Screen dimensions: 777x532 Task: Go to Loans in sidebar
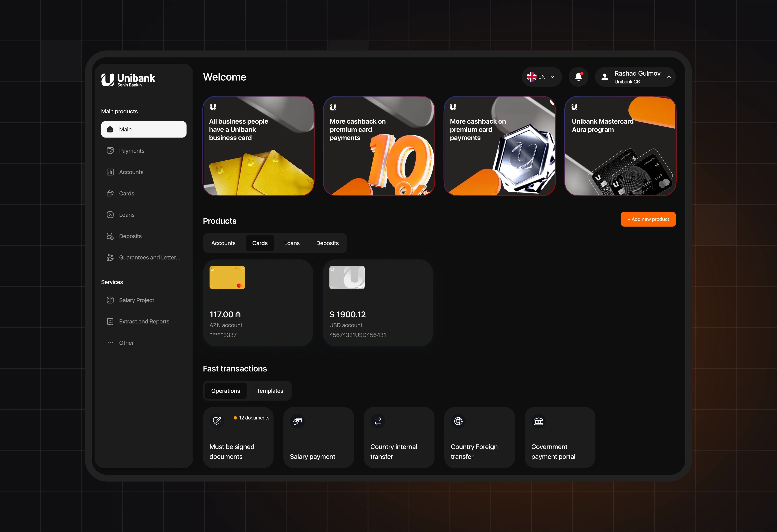(x=126, y=215)
